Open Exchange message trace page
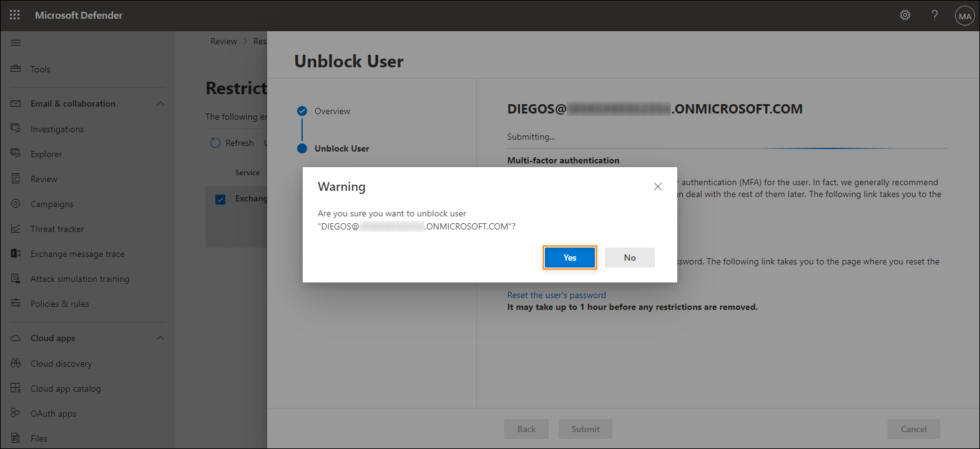This screenshot has width=980, height=449. click(x=77, y=254)
